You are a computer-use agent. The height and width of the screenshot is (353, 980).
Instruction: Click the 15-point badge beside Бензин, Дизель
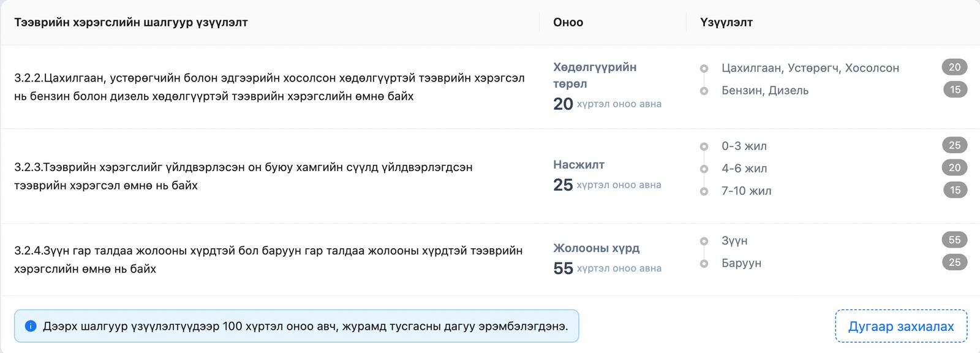[x=954, y=91]
